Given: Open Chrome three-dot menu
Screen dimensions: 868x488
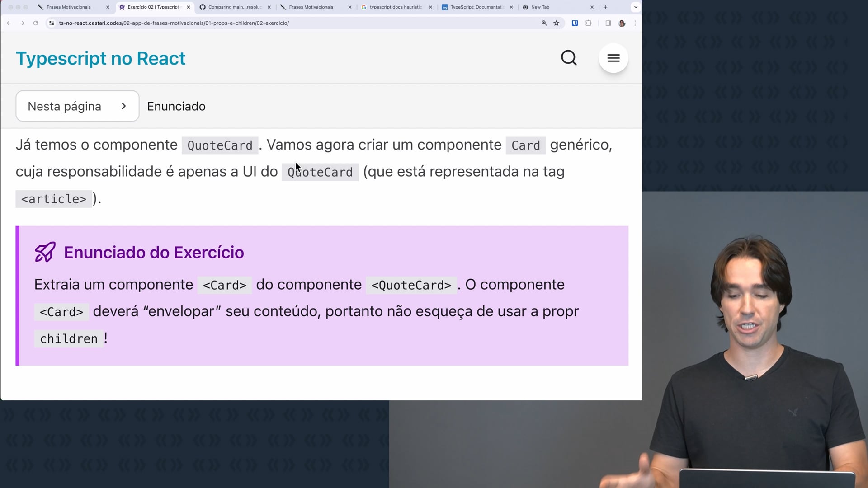Looking at the screenshot, I should [x=635, y=23].
